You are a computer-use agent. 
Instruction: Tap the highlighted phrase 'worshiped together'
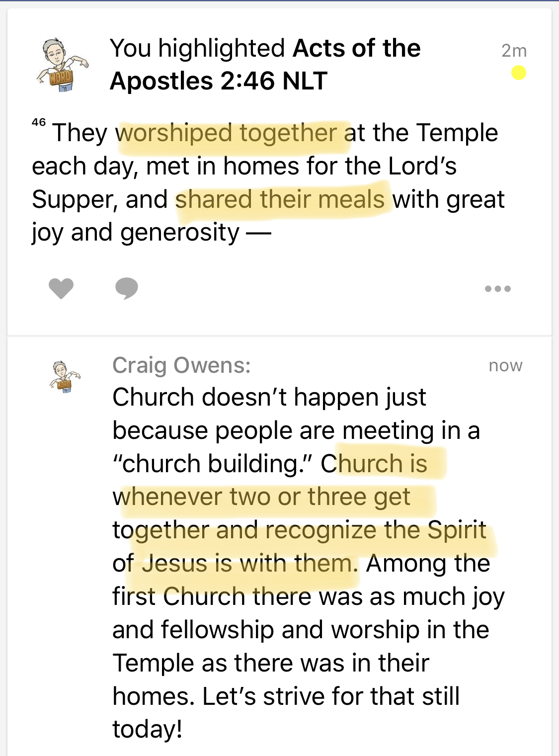click(x=227, y=133)
